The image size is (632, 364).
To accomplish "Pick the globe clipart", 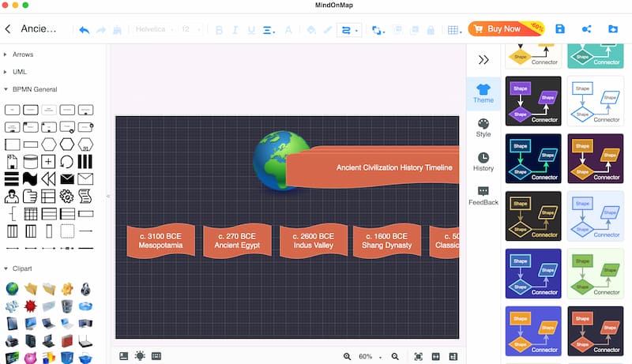I will 12,289.
